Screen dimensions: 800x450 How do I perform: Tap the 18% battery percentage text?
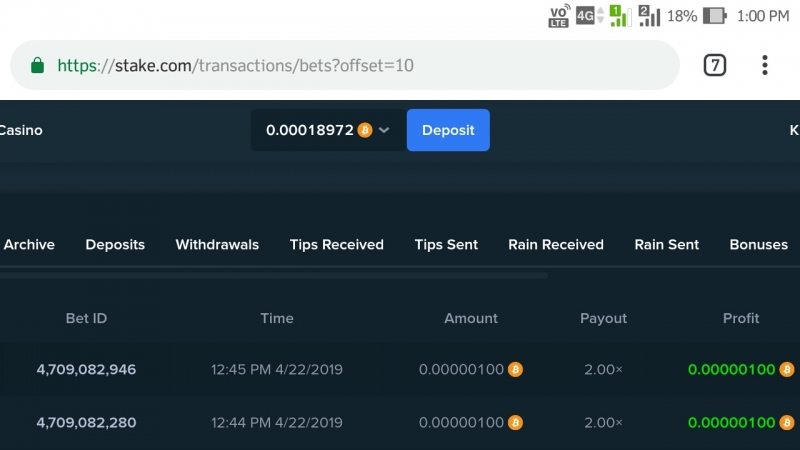(682, 16)
